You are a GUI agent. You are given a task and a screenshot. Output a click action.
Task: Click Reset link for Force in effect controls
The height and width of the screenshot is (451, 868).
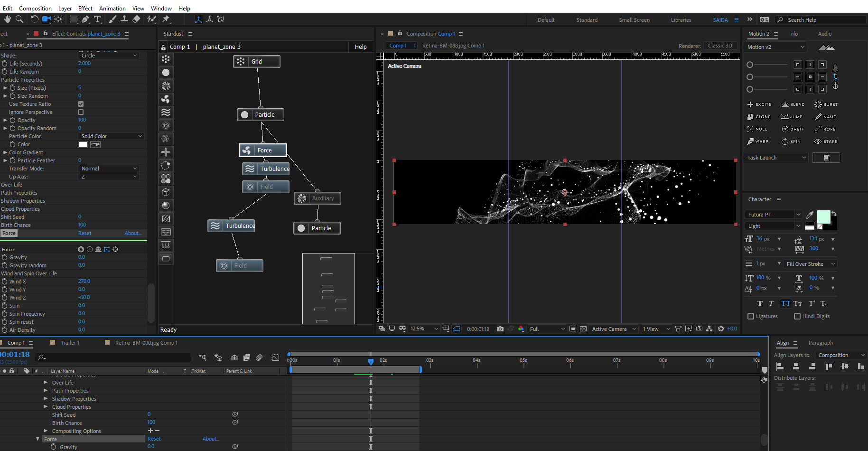pos(84,233)
